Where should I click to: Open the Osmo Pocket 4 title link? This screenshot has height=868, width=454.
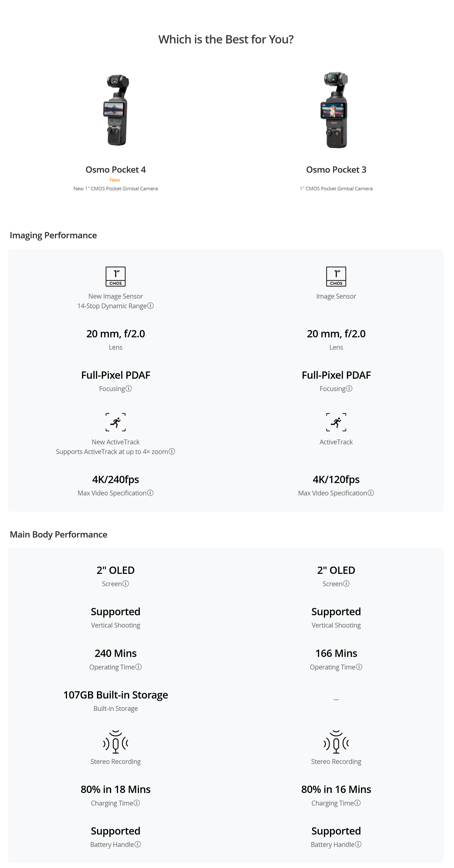tap(116, 169)
